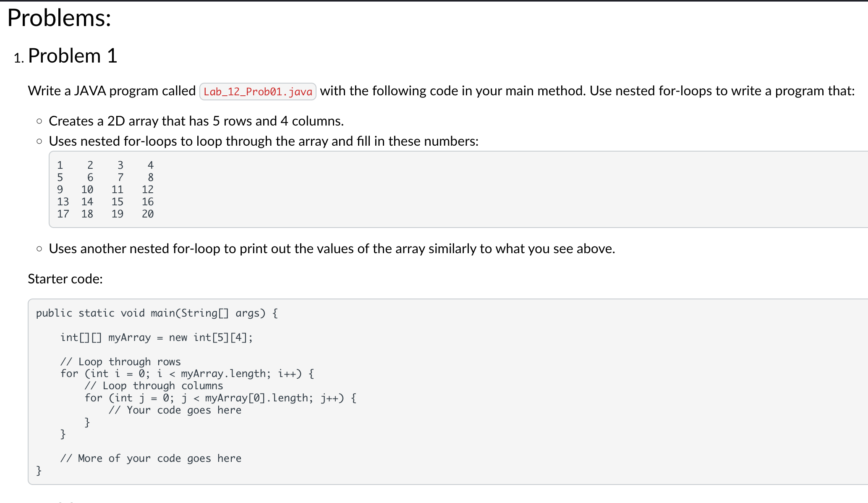Click the "Starter code:" label

[x=65, y=279]
